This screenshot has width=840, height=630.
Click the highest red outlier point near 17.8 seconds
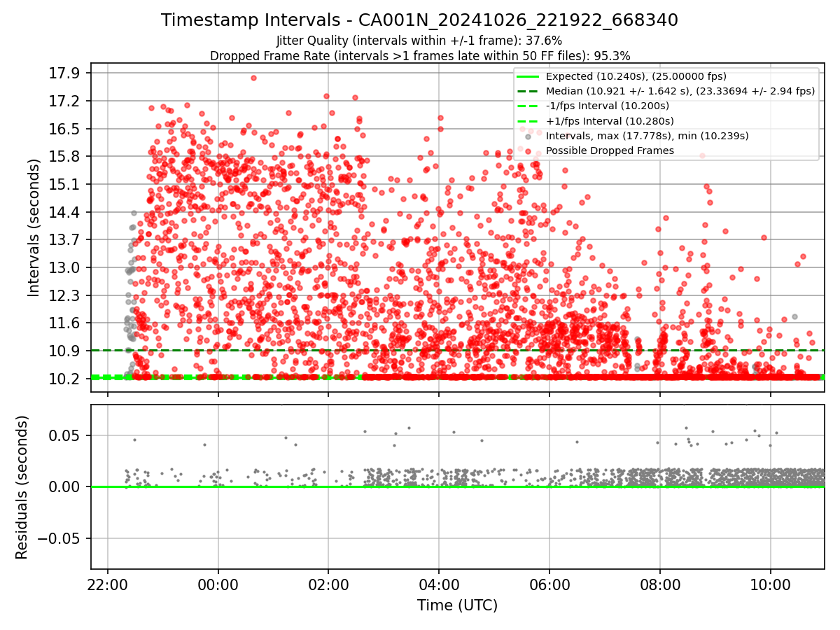[x=253, y=78]
